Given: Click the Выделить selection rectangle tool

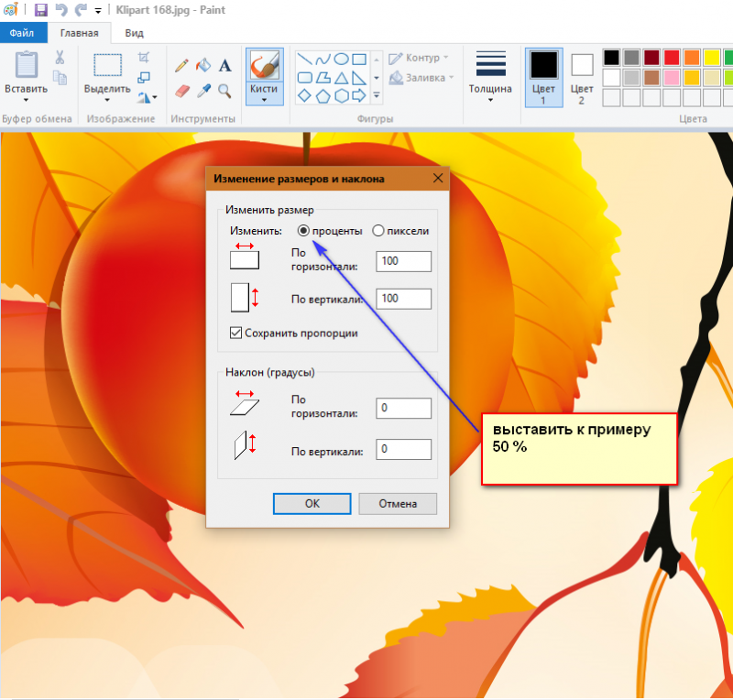Looking at the screenshot, I should pyautogui.click(x=107, y=64).
